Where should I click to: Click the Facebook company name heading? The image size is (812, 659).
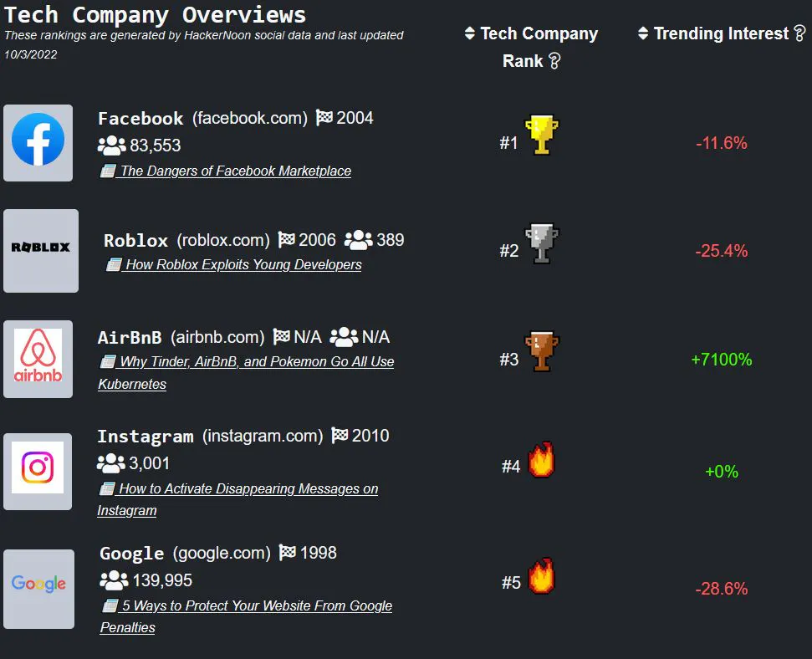pyautogui.click(x=140, y=119)
